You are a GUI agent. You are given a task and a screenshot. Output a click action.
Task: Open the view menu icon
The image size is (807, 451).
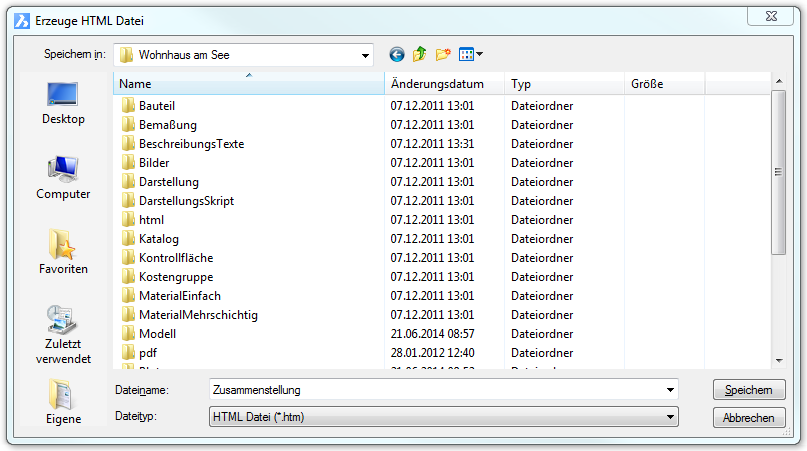click(470, 55)
